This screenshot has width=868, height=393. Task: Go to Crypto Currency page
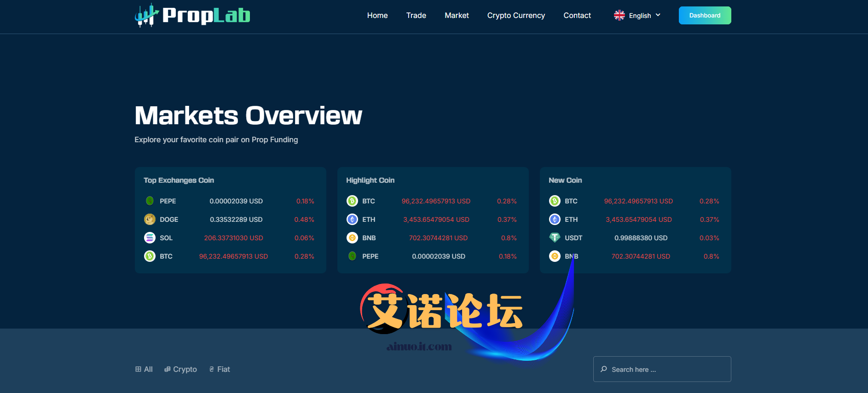coord(516,16)
